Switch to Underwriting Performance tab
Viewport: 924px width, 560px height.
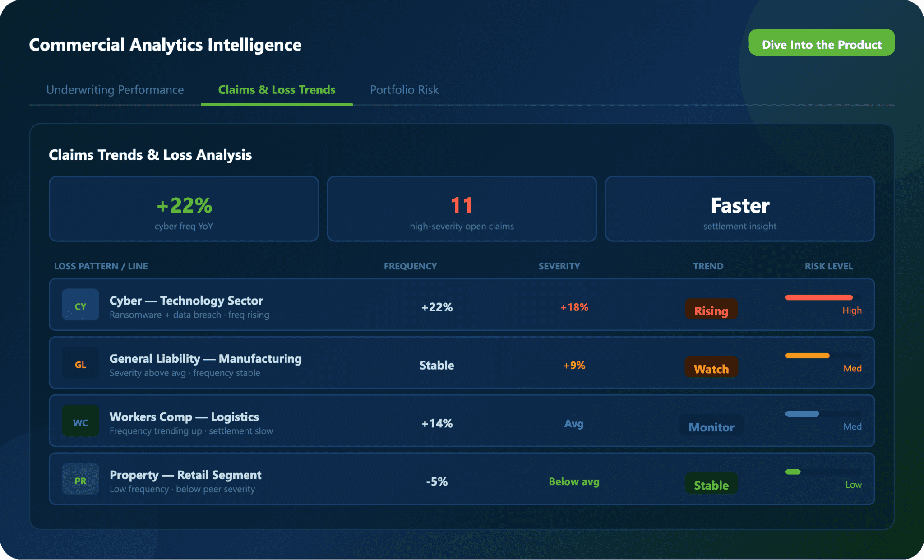point(115,90)
